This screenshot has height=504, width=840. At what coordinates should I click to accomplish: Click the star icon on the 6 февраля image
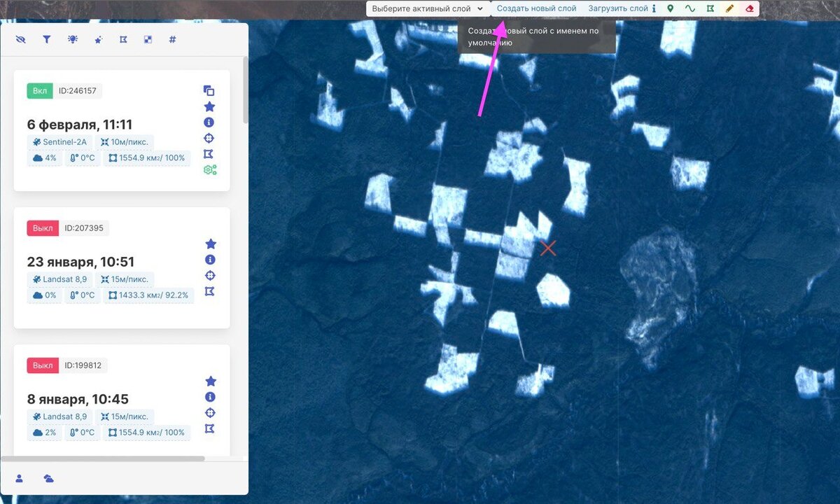click(x=209, y=106)
